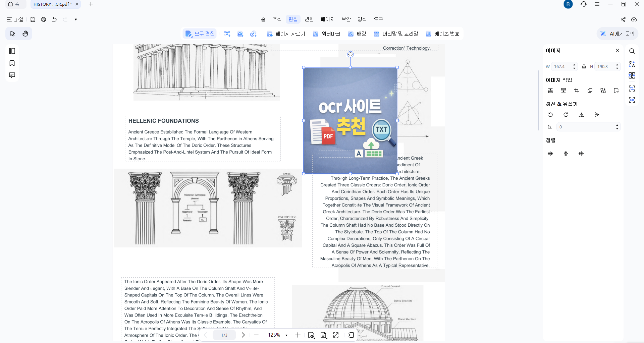Click the replace image icon under 이미지 작업

[603, 91]
